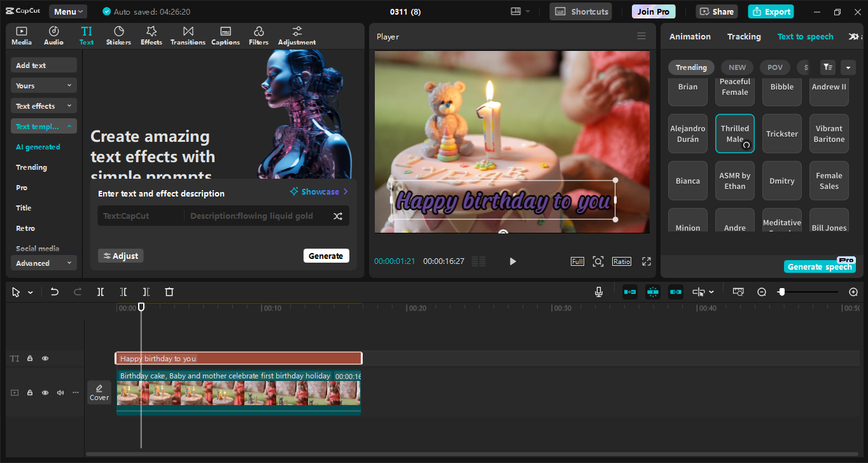
Task: Select the Trickster voice option
Action: coord(781,134)
